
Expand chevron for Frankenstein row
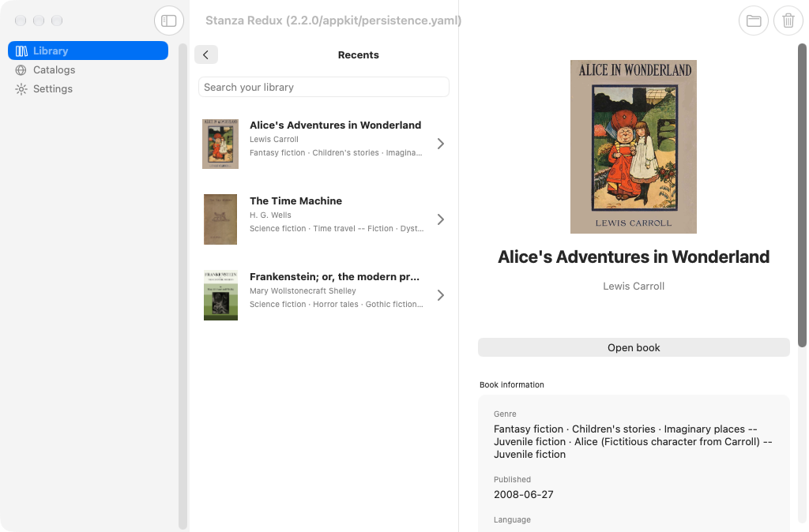tap(441, 295)
